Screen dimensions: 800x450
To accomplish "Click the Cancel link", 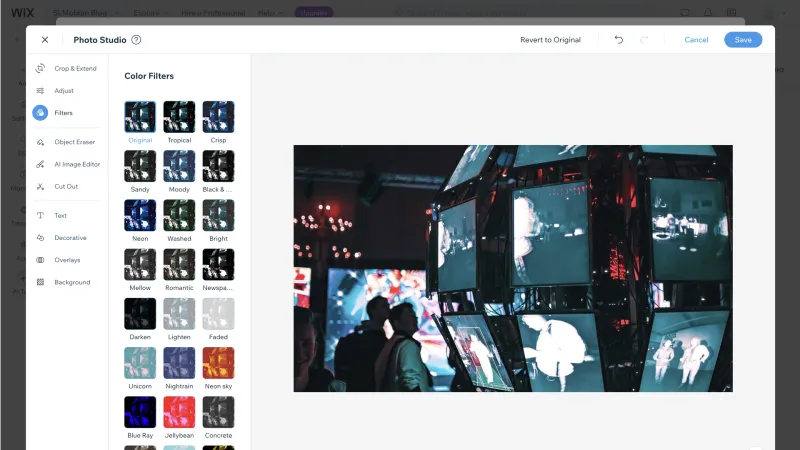I will coord(696,40).
